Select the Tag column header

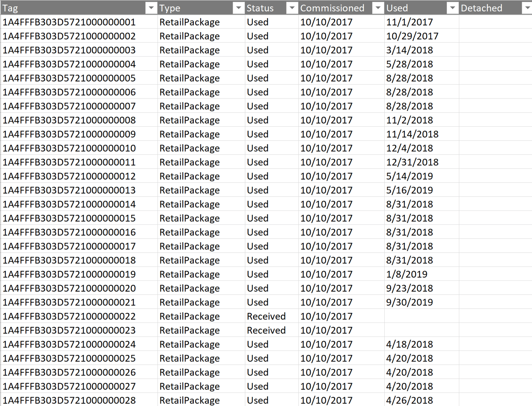[x=10, y=8]
